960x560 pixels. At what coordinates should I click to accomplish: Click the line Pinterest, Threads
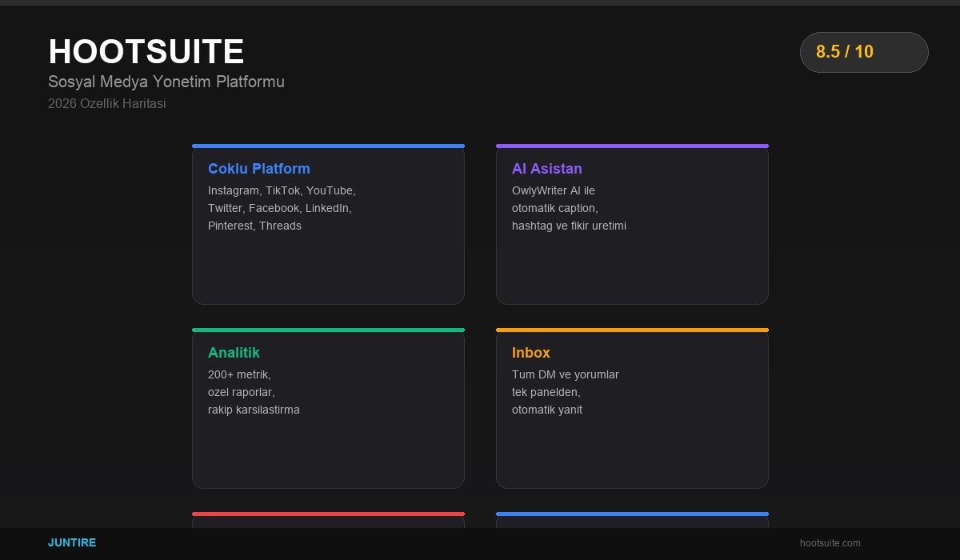click(x=254, y=226)
